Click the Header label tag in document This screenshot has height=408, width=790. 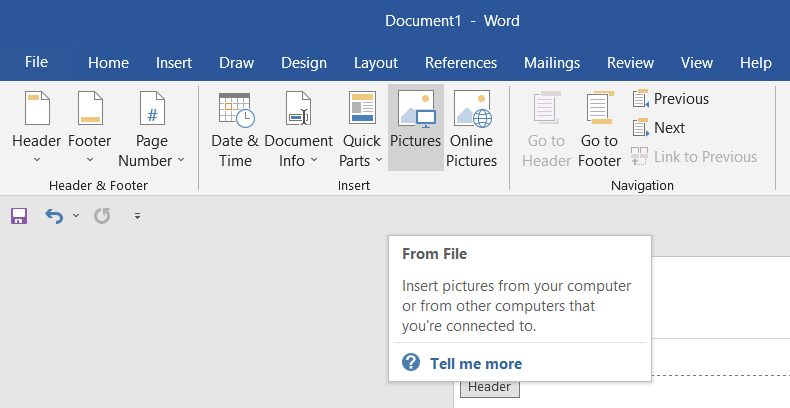(489, 387)
